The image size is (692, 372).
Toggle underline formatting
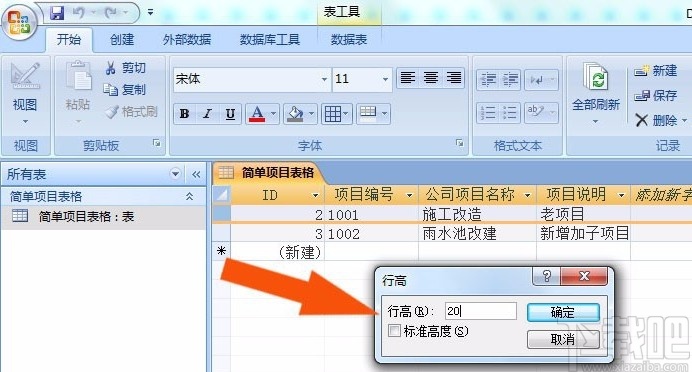230,114
